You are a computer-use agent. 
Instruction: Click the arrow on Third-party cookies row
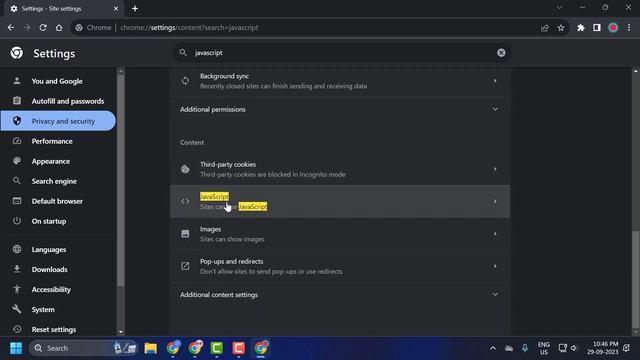(495, 169)
